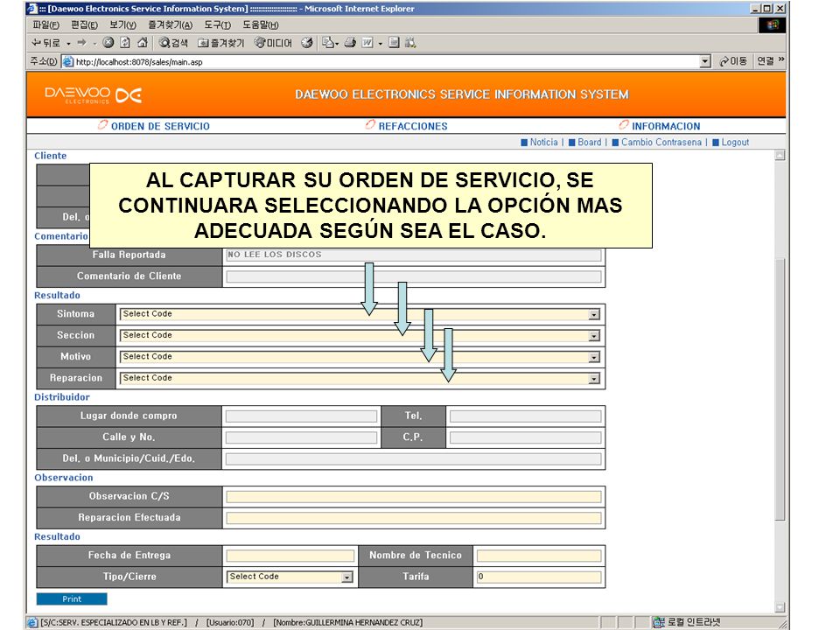Open the 도움말(H) menu
840x630 pixels.
[261, 24]
